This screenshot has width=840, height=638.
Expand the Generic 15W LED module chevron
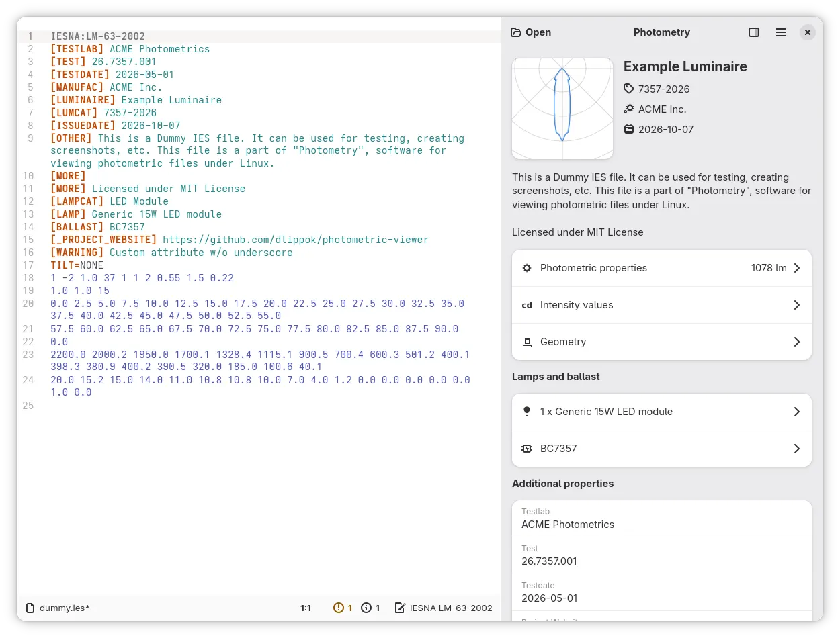tap(797, 412)
